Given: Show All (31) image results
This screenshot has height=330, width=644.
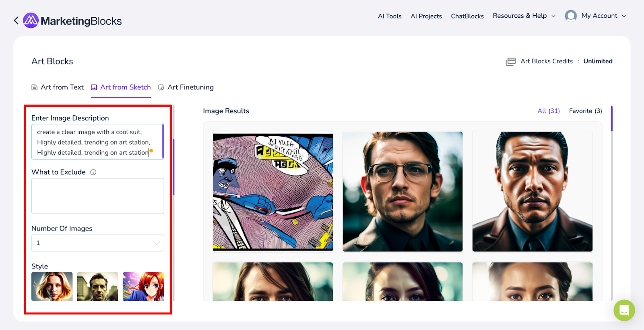Looking at the screenshot, I should (549, 111).
